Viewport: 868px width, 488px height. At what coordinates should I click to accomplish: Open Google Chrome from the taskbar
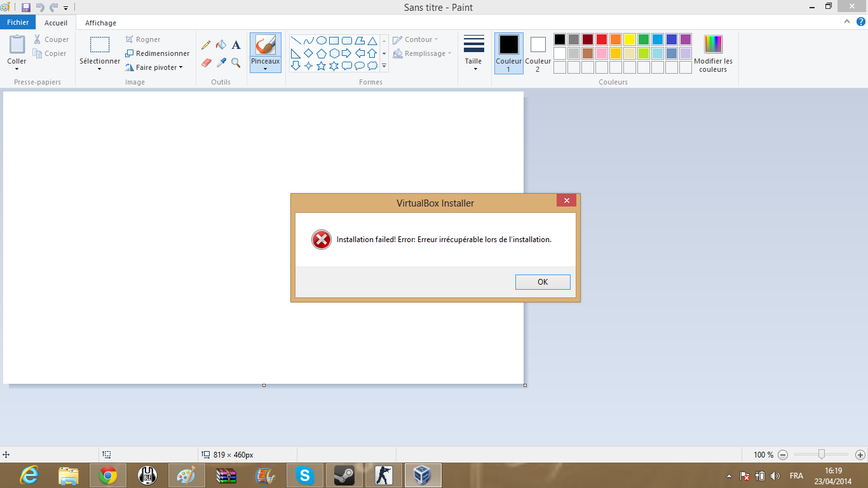[x=108, y=475]
